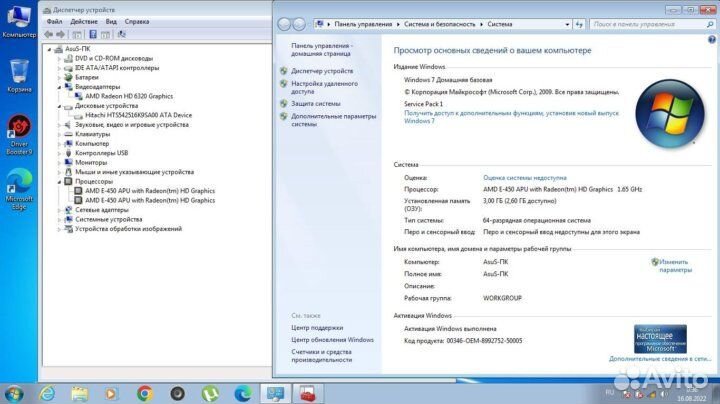Expand the Клавиатуры node
Image resolution: width=720 pixels, height=404 pixels.
pyautogui.click(x=59, y=134)
